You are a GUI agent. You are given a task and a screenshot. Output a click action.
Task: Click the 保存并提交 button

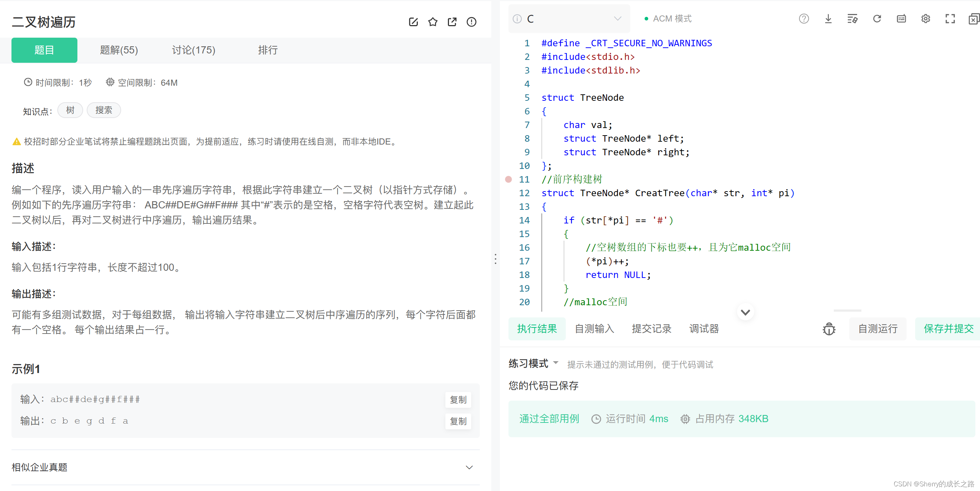click(x=948, y=329)
